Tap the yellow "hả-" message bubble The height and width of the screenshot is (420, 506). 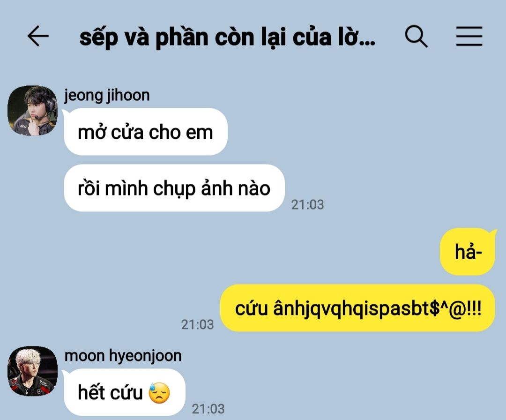click(x=468, y=252)
